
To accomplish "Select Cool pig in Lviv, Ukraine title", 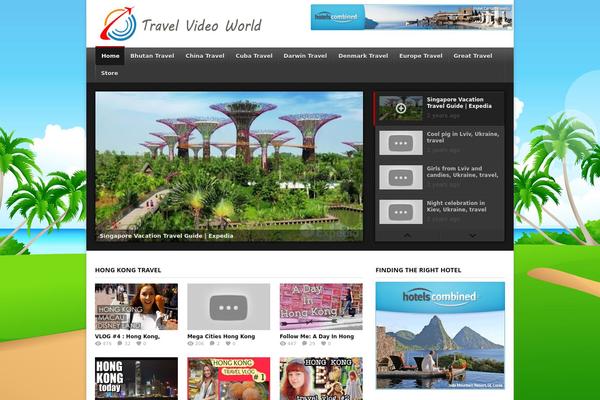I will (463, 137).
